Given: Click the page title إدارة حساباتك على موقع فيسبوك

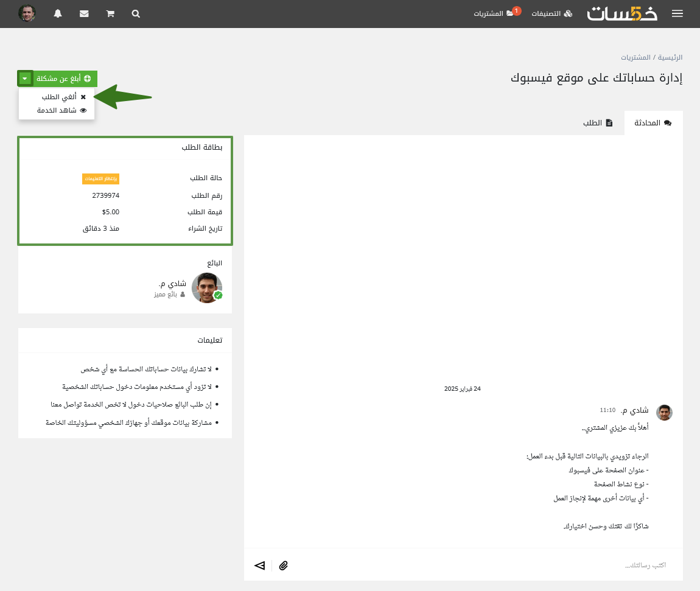Looking at the screenshot, I should click(597, 78).
